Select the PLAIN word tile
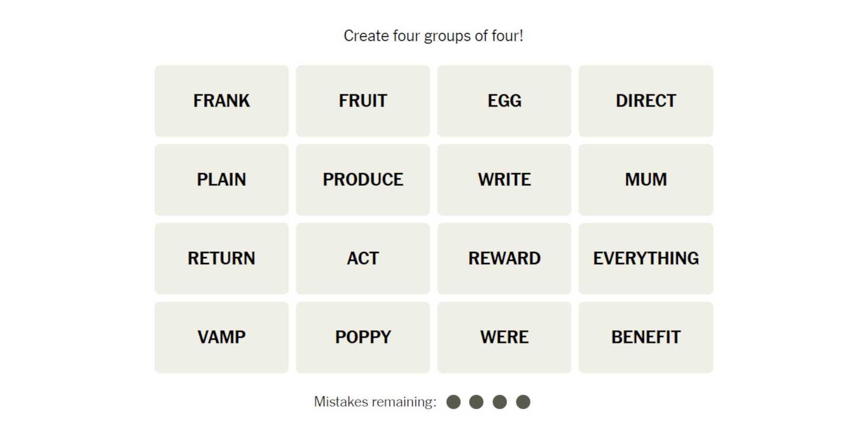868x434 pixels. tap(221, 180)
